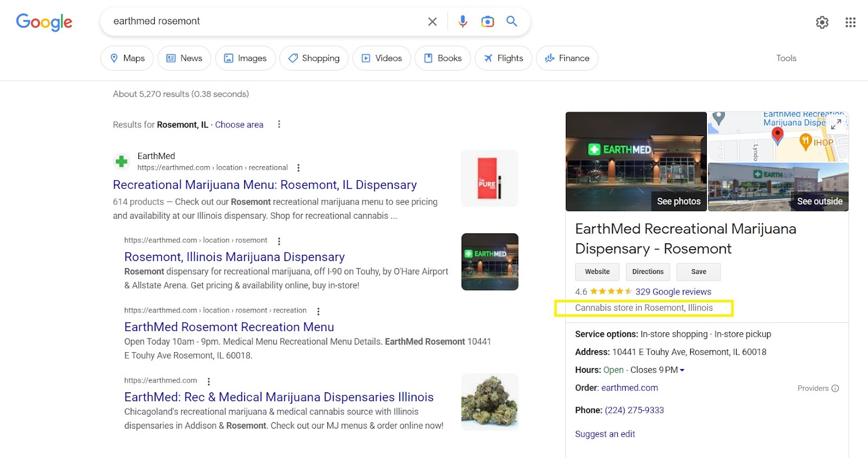Open more options for rosemont recreation result
Image resolution: width=868 pixels, height=458 pixels.
(318, 311)
